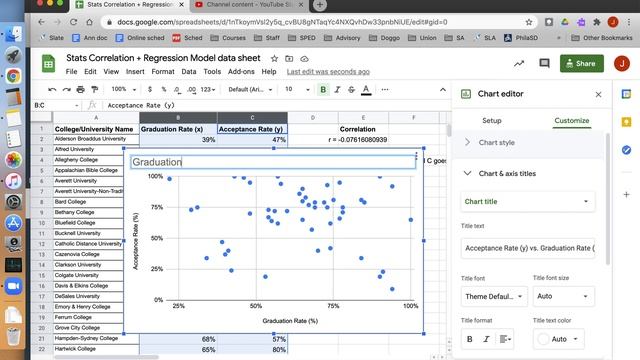Click the Move to folder icon

click(x=289, y=59)
